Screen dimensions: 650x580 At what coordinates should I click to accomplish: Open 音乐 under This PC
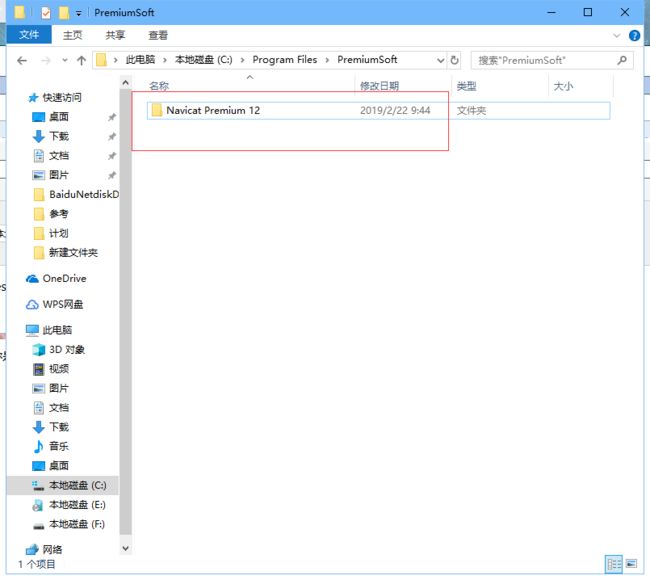tap(59, 447)
